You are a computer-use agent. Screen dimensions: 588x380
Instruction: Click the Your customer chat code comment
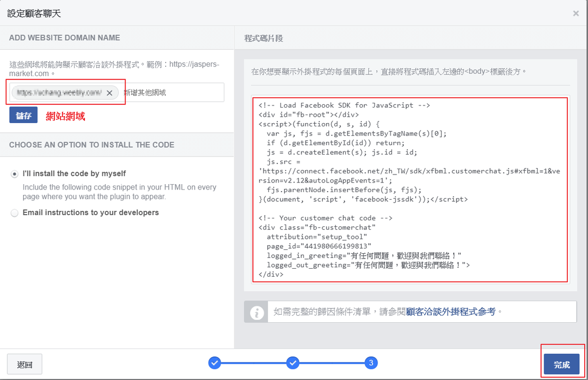[x=326, y=218]
